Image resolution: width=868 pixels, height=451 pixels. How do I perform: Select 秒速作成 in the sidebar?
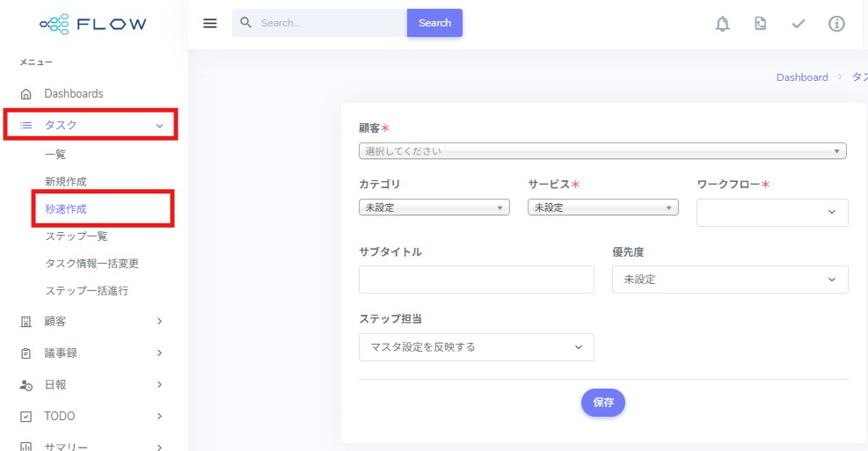(66, 209)
